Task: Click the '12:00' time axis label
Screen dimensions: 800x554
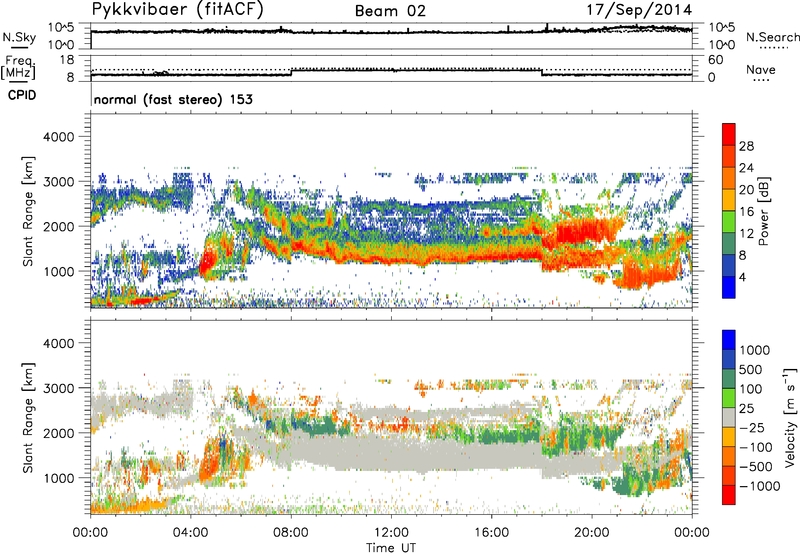Action: tap(391, 532)
